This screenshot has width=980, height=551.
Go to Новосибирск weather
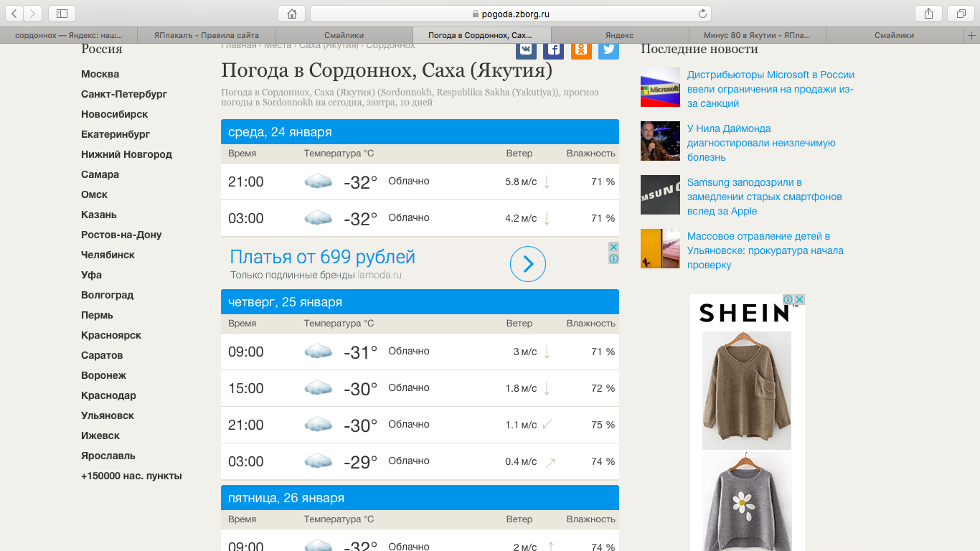tap(115, 114)
